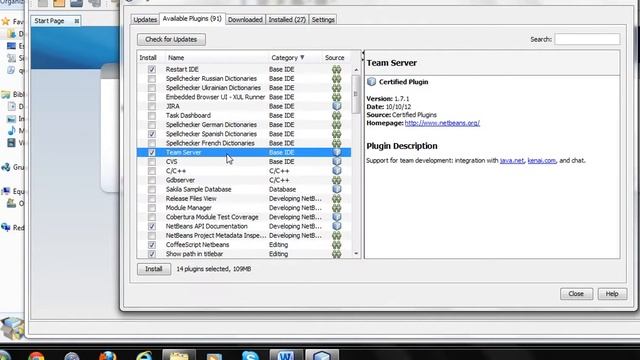
Task: Select the Show path in titlebar row
Action: tap(244, 253)
